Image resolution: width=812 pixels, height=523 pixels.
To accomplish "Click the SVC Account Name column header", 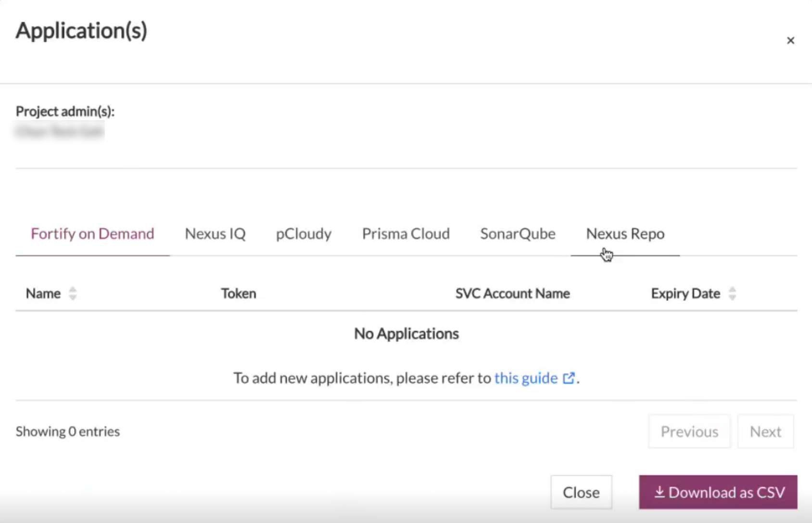I will pyautogui.click(x=512, y=293).
